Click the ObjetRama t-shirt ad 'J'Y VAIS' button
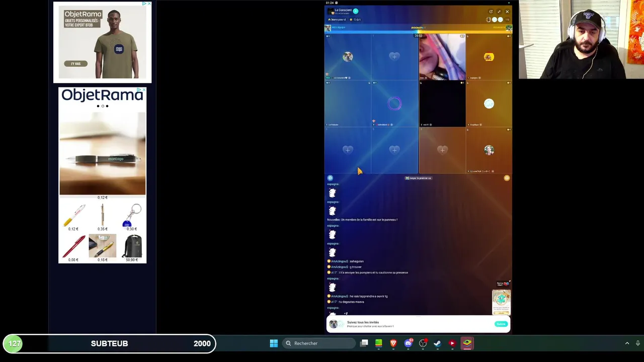 [75, 64]
